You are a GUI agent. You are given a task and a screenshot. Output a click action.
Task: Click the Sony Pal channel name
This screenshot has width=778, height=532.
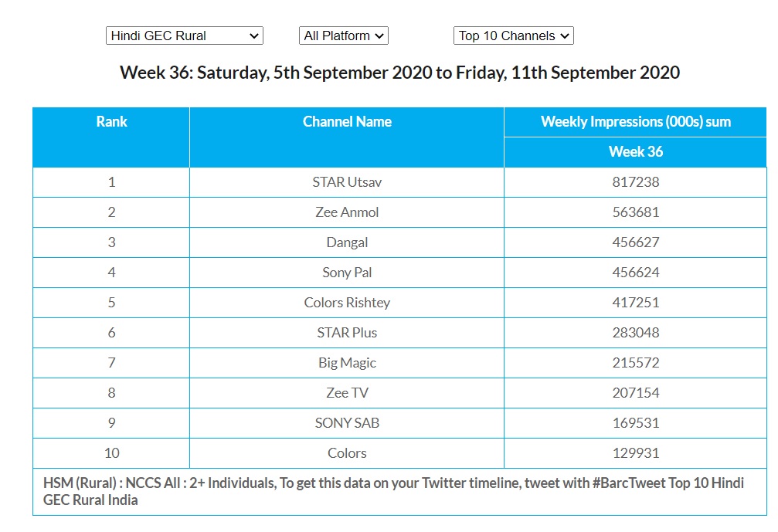click(347, 273)
